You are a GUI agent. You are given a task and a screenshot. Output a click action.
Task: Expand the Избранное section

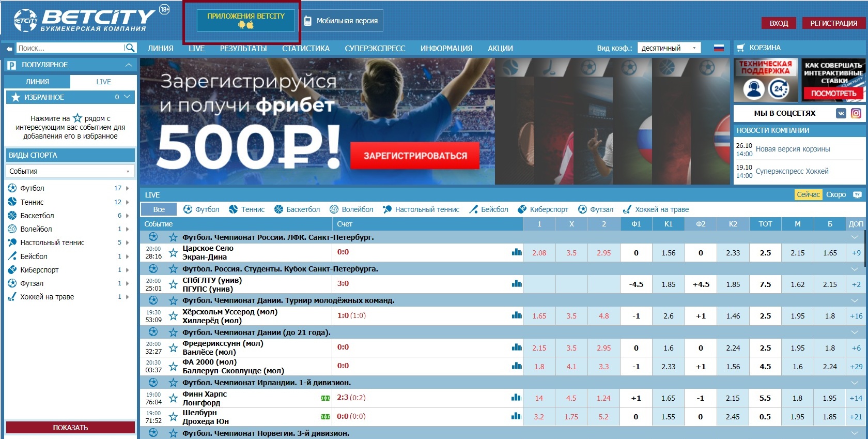click(128, 97)
